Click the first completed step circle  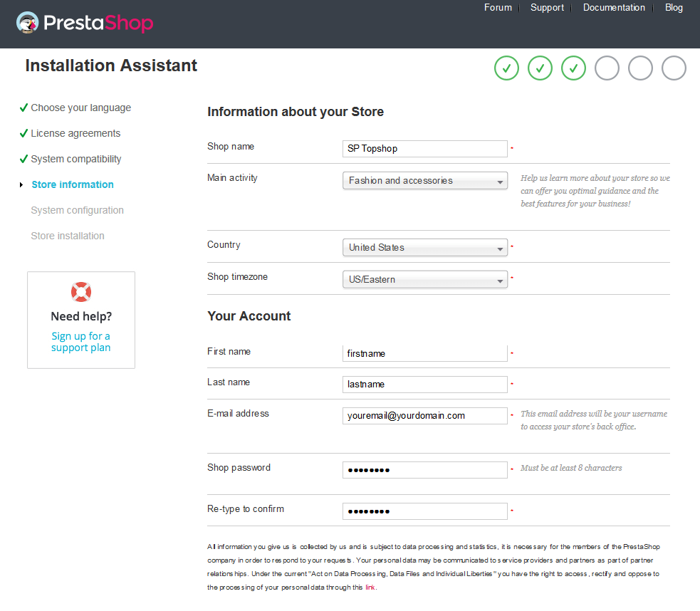506,68
